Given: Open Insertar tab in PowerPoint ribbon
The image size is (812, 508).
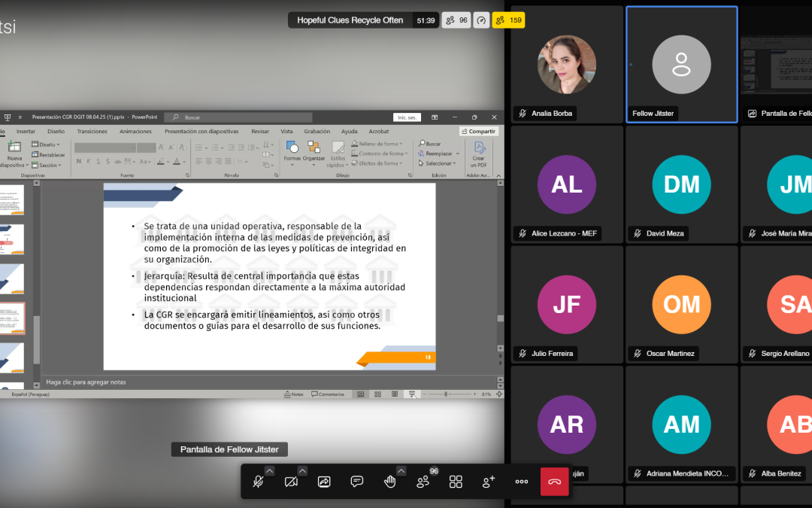Looking at the screenshot, I should click(26, 132).
